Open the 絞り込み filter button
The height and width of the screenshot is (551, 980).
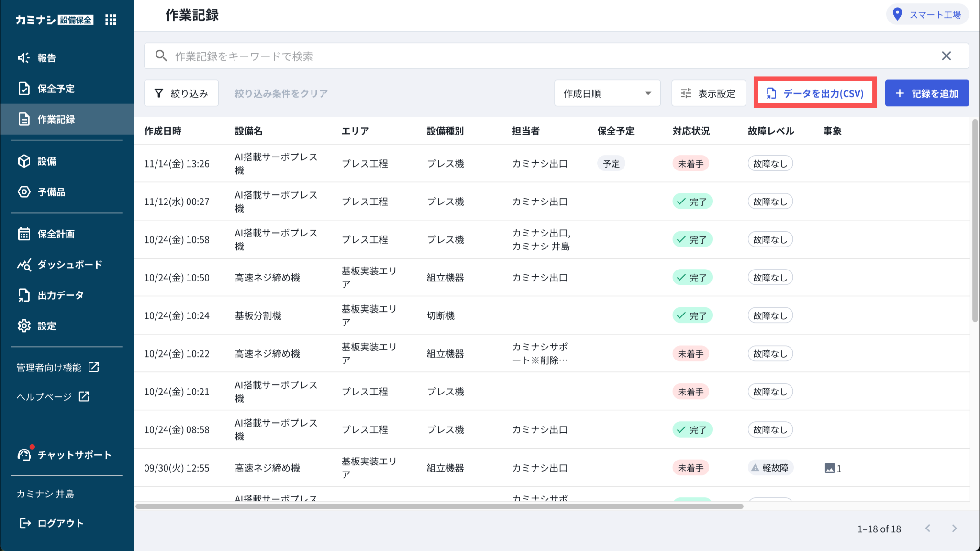pyautogui.click(x=181, y=93)
